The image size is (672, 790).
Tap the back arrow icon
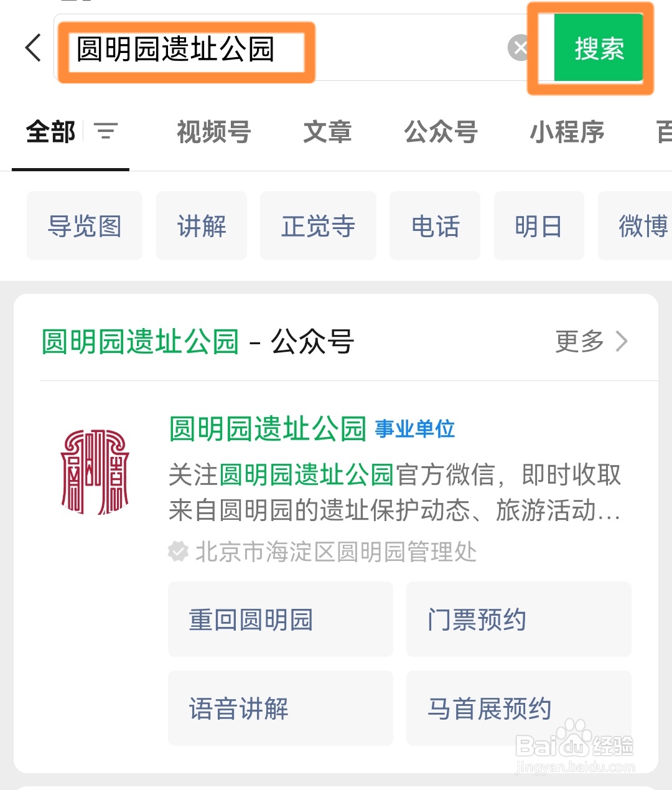pos(33,48)
